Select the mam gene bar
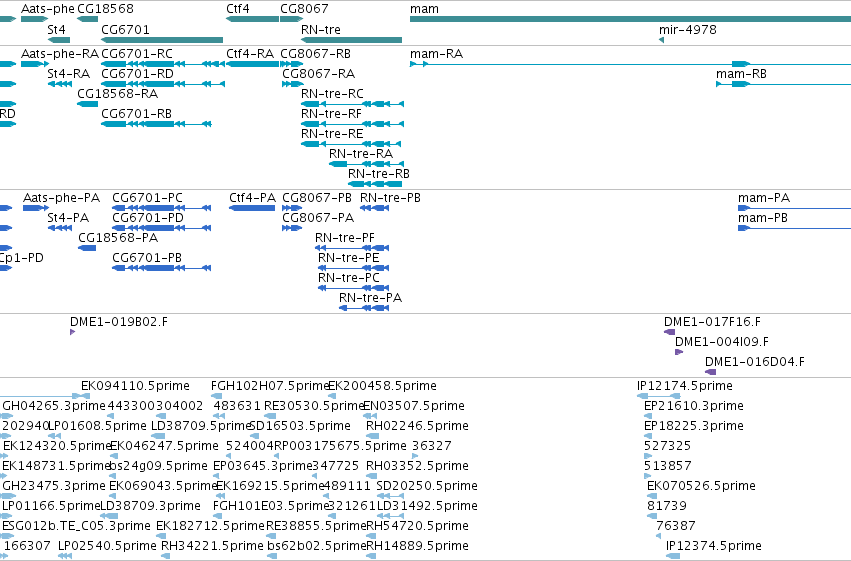Screen dimensions: 851x561 coord(630,19)
